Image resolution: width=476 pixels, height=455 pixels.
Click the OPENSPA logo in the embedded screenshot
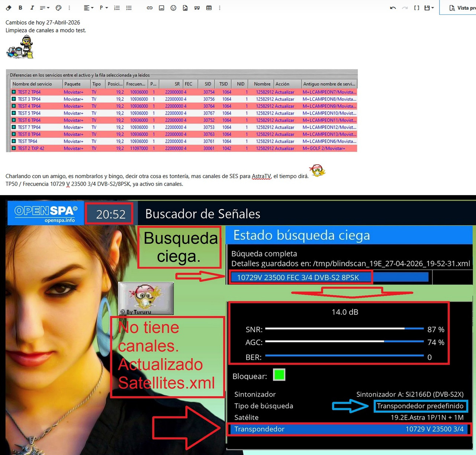click(46, 213)
